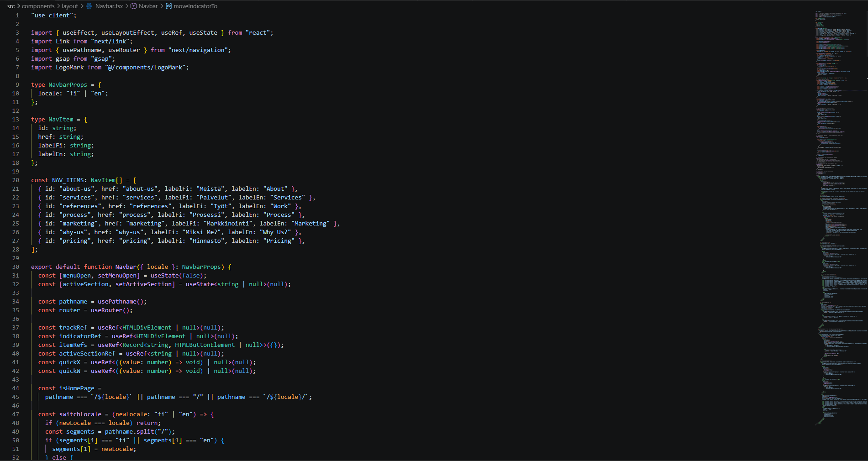Click pathname.split on line 49
The height and width of the screenshot is (461, 868).
[129, 432]
